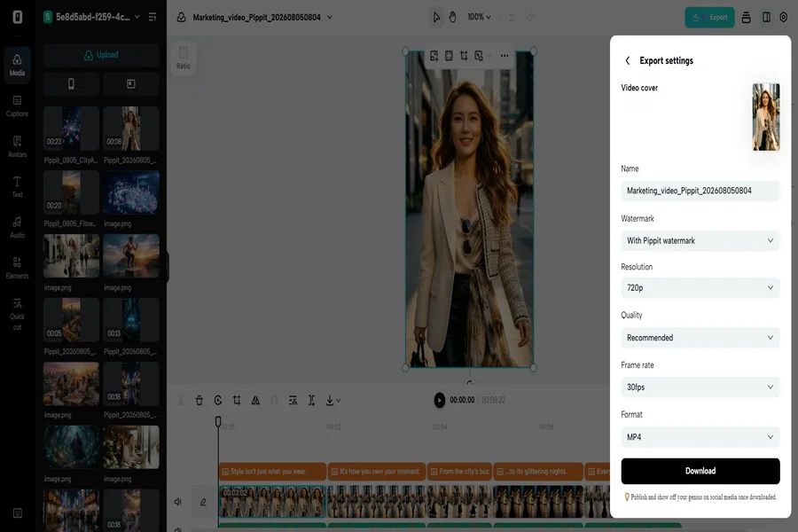Open the Resolution 720p dropdown
798x532 pixels.
coord(700,287)
